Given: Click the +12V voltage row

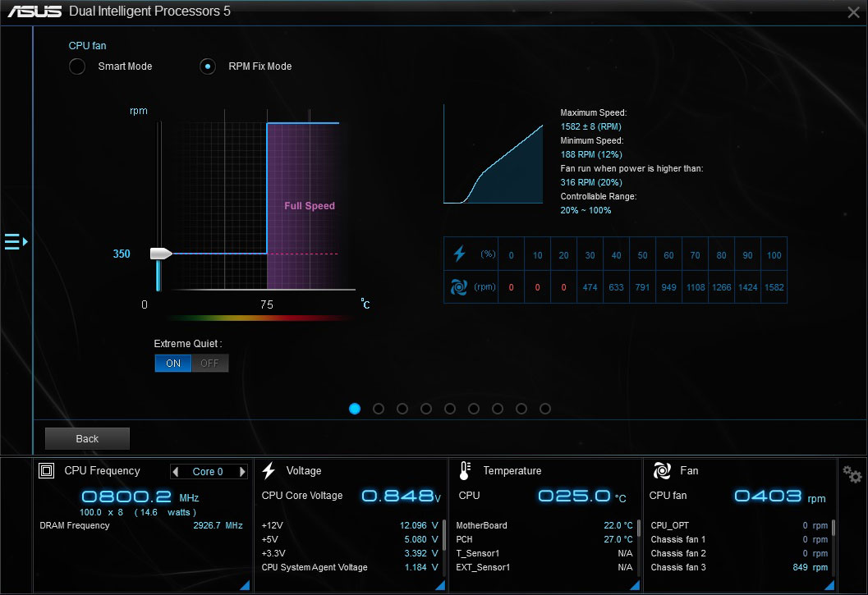Looking at the screenshot, I should point(350,525).
